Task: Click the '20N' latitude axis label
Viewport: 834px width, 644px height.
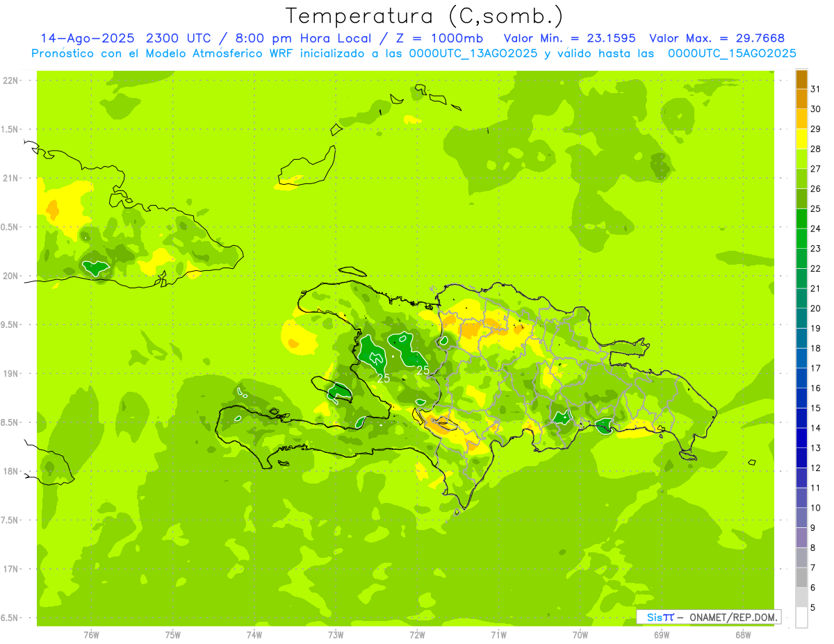Action: [x=10, y=276]
